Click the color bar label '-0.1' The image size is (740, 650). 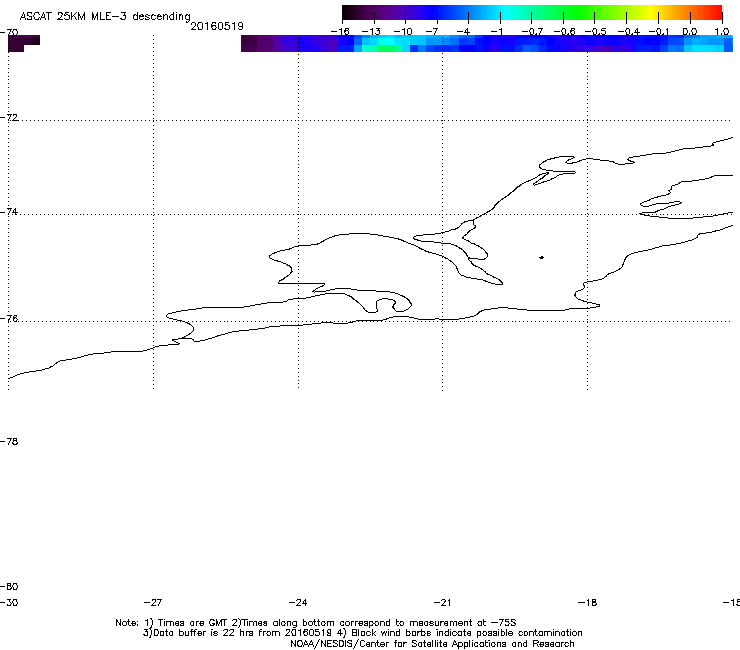click(659, 32)
